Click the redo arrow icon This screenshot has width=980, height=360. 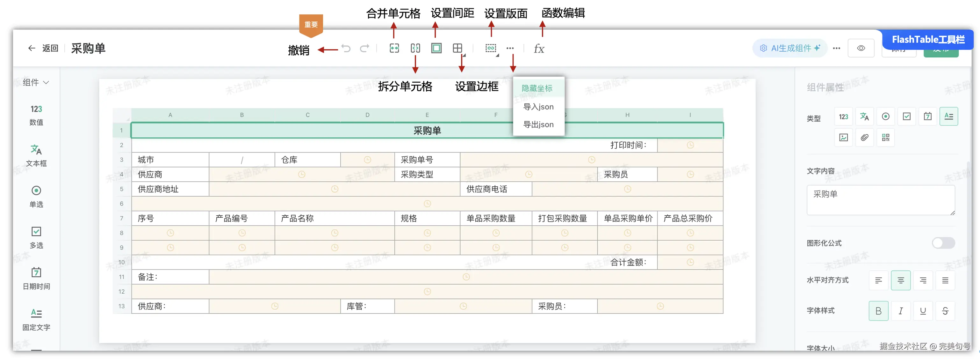tap(364, 49)
